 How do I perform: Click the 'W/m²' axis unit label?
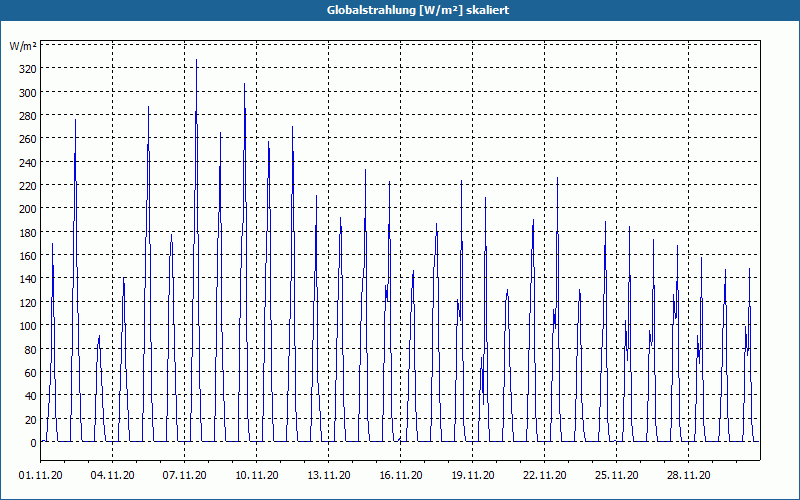23,46
